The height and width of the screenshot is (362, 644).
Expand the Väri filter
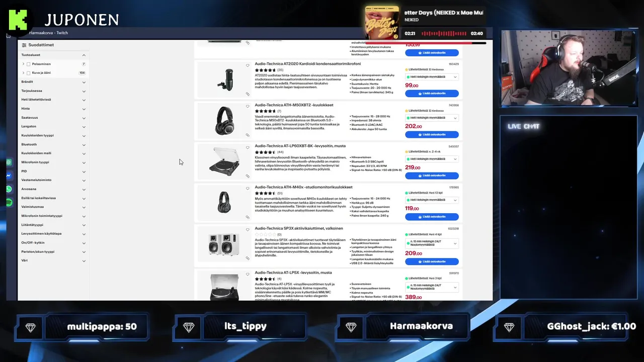[84, 260]
